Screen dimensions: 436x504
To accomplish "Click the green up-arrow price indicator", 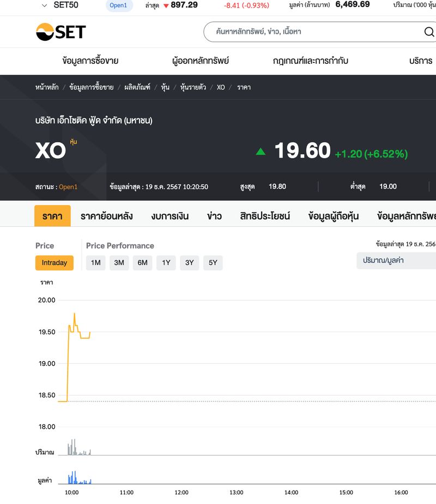I will pos(261,152).
